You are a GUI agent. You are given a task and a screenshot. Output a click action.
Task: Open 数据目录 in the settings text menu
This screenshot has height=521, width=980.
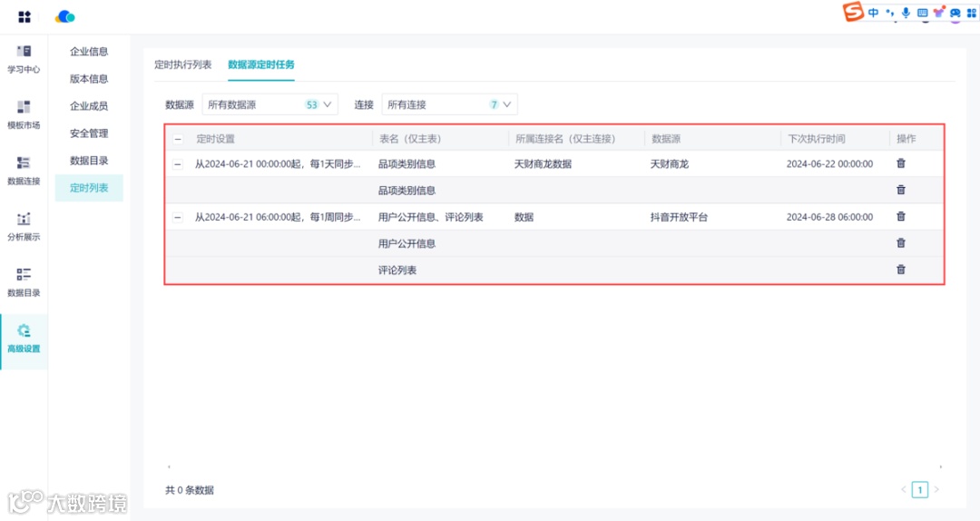click(89, 161)
